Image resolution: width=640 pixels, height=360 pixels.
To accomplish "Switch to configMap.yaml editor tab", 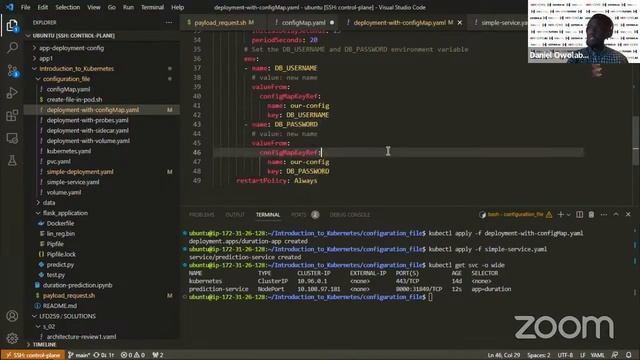I will tap(303, 23).
